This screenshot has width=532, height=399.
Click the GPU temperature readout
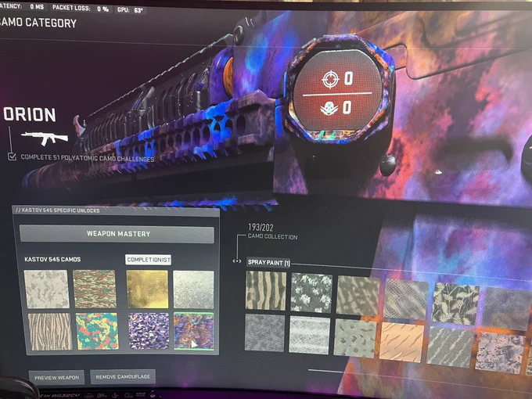(x=130, y=10)
